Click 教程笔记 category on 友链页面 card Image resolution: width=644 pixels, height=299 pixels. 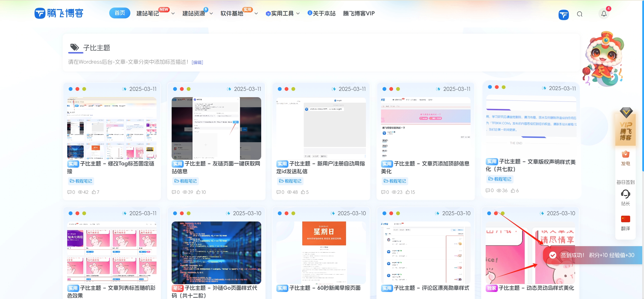pyautogui.click(x=186, y=181)
